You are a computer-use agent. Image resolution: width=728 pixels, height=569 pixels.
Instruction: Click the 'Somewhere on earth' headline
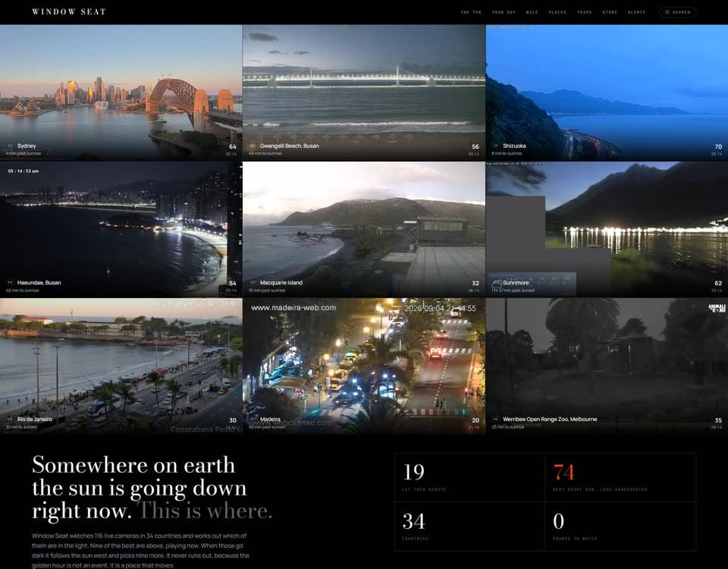[133, 464]
